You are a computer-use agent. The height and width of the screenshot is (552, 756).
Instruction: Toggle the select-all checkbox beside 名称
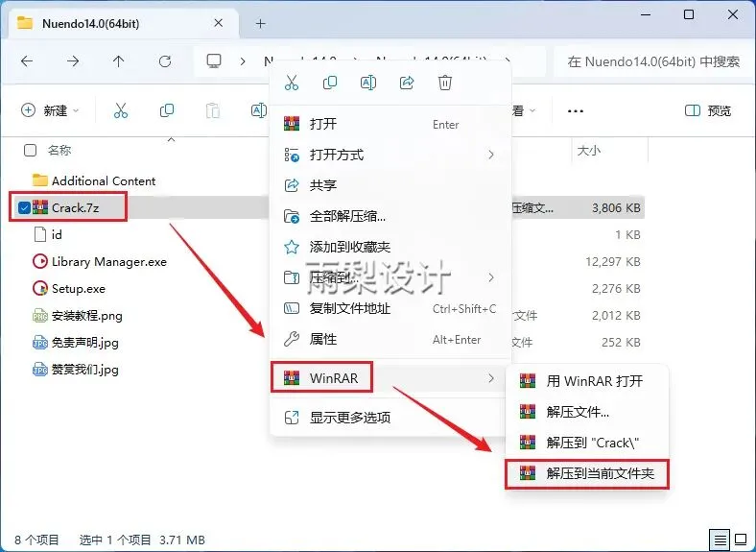[x=30, y=151]
